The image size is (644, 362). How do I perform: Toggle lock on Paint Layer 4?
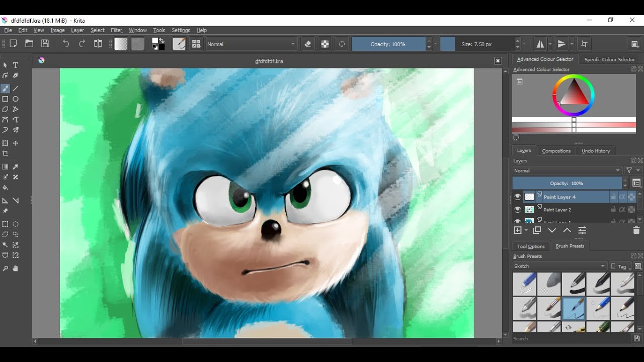click(613, 197)
